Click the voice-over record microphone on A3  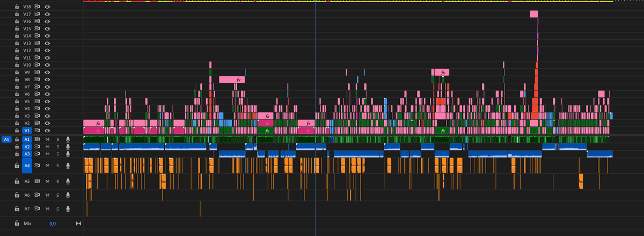click(x=68, y=154)
